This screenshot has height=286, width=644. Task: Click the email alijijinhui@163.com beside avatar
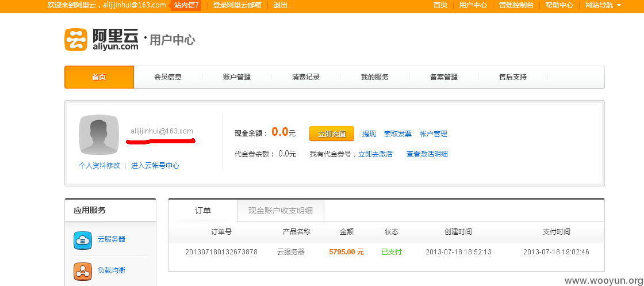[x=162, y=131]
